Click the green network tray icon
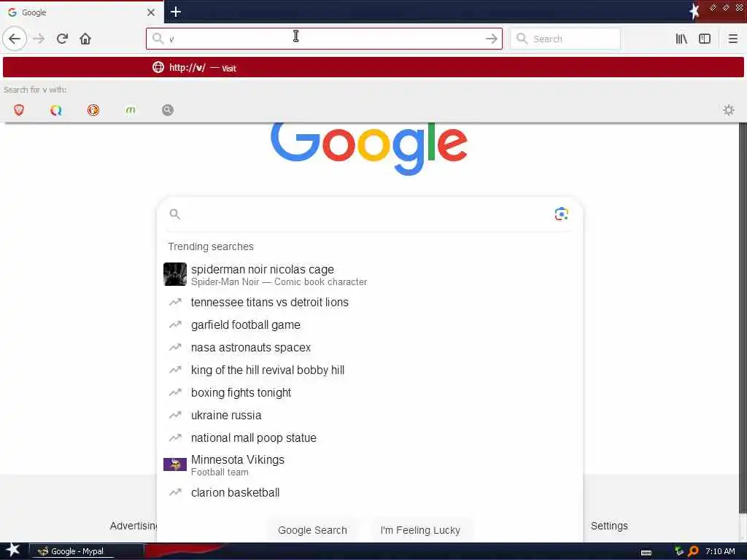The width and height of the screenshot is (747, 560). pos(679,551)
